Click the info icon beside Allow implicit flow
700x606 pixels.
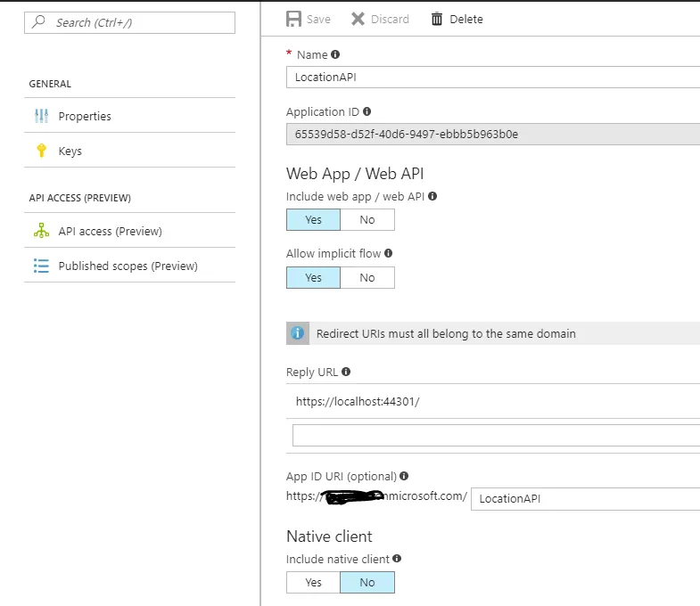389,253
